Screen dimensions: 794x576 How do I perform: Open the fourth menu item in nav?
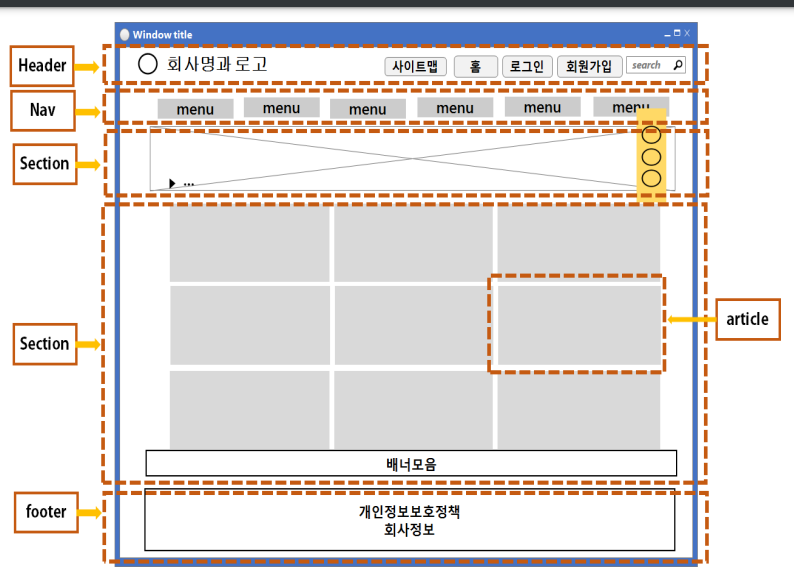point(455,108)
